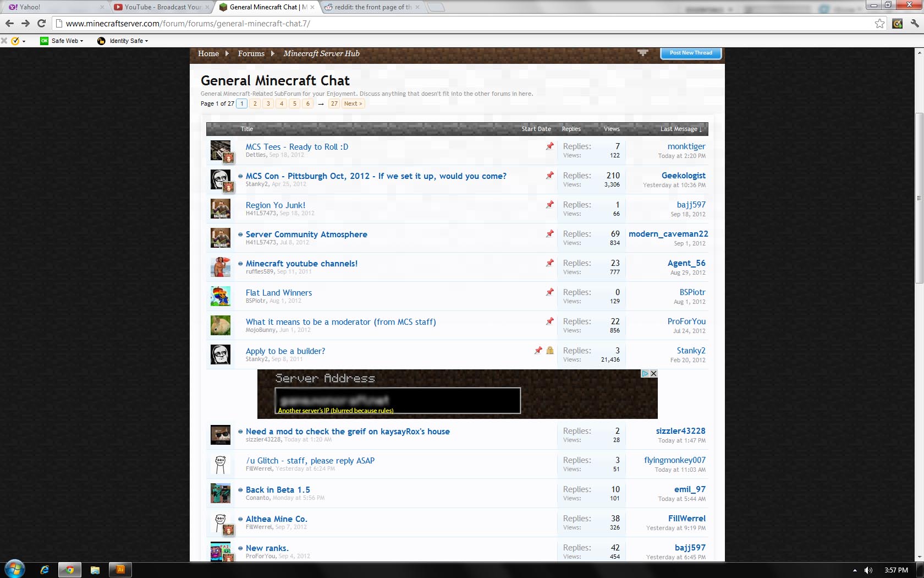Open avatar beside Flat Land Winners thread
The image size is (924, 578).
(221, 296)
